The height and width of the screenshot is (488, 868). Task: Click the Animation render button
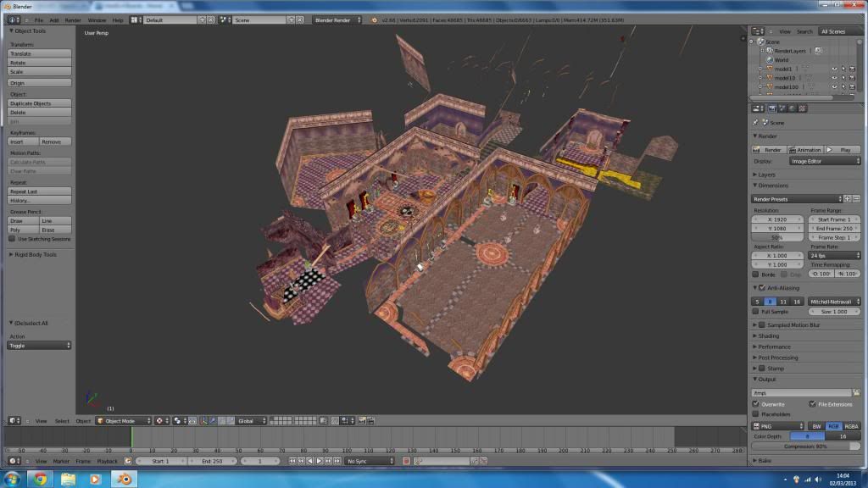click(805, 150)
